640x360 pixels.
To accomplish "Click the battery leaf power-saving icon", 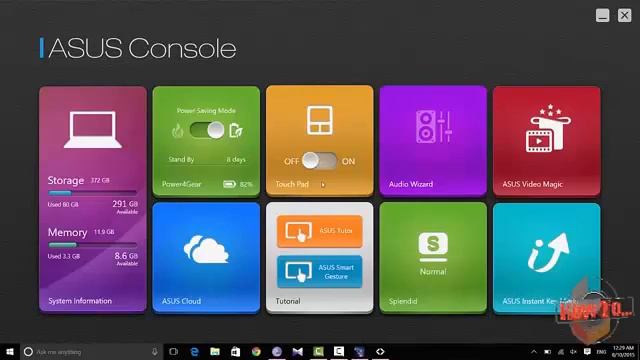I will pos(236,131).
